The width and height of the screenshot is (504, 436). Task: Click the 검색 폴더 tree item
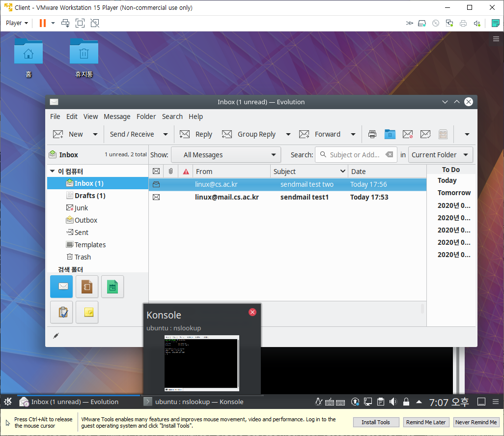pos(70,269)
